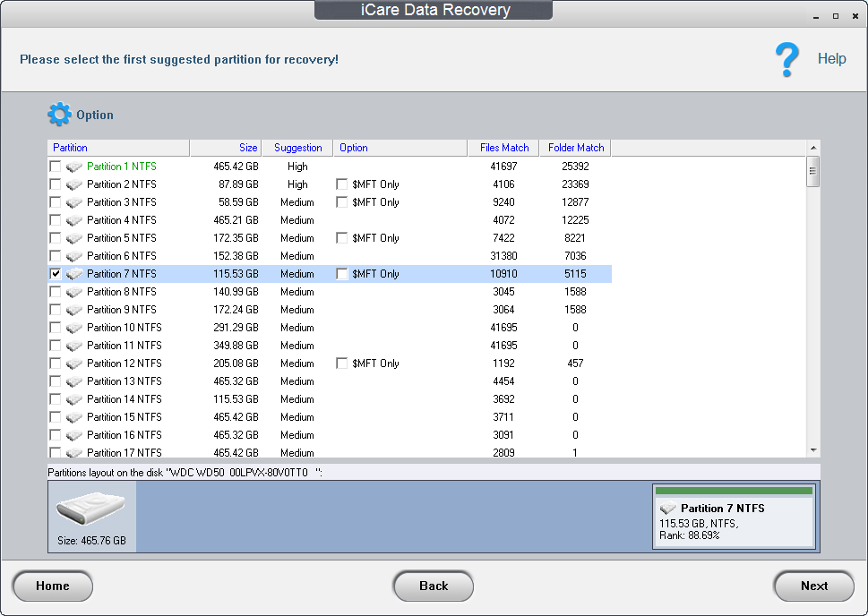Click the scroll down arrow of partition list
Viewport: 868px width, 616px height.
[x=813, y=450]
